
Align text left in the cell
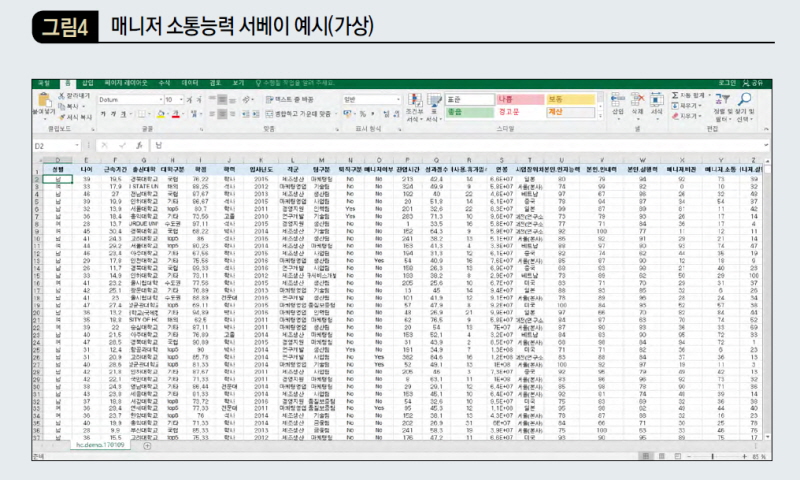pos(213,114)
